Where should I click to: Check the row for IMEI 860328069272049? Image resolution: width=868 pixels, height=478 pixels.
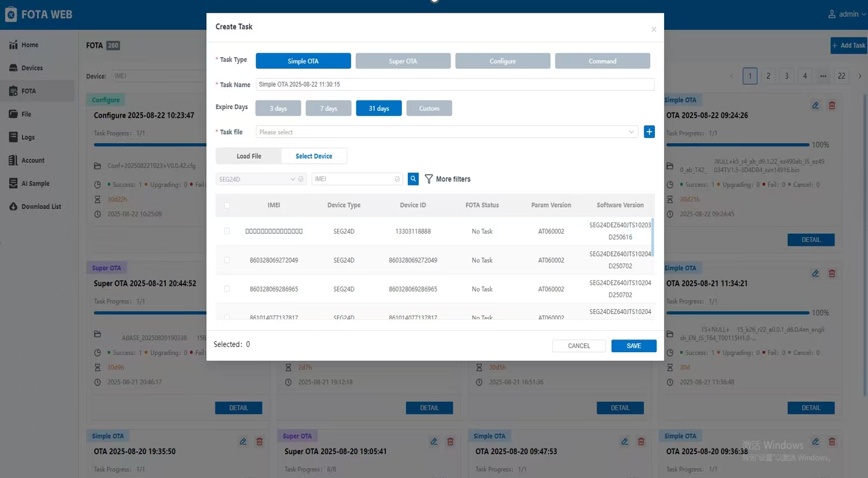pos(227,260)
